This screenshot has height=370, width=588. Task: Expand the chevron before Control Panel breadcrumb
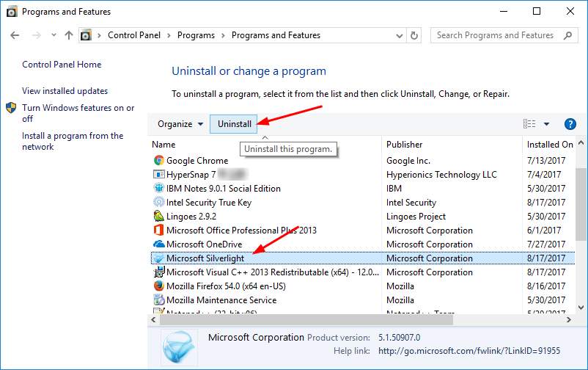(x=100, y=35)
